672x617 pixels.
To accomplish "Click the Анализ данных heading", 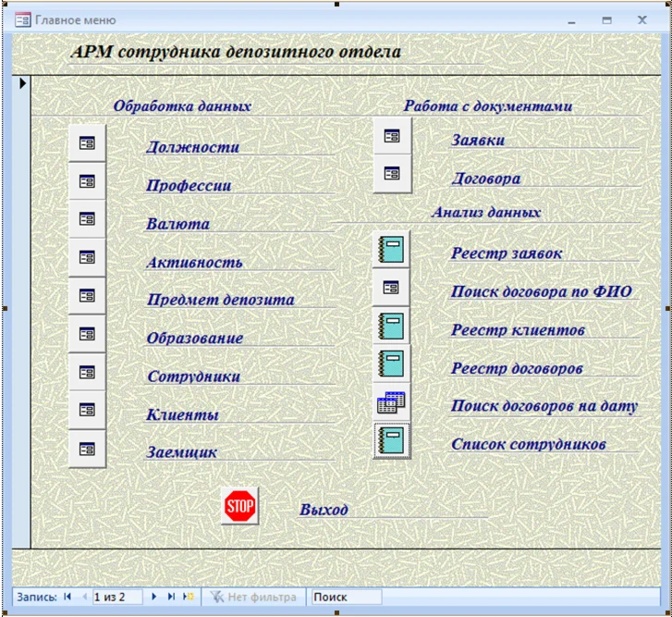I will point(486,212).
